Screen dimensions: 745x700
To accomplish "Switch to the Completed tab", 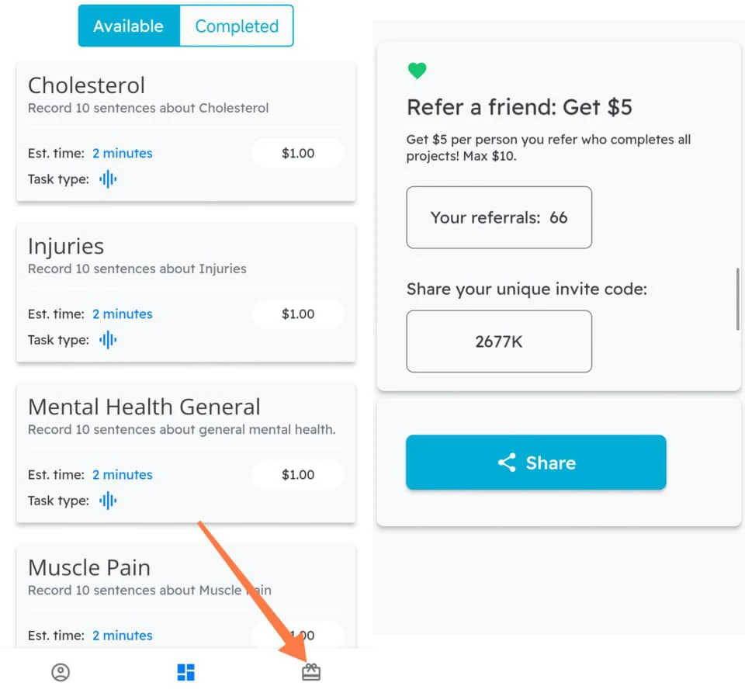I will tap(237, 26).
